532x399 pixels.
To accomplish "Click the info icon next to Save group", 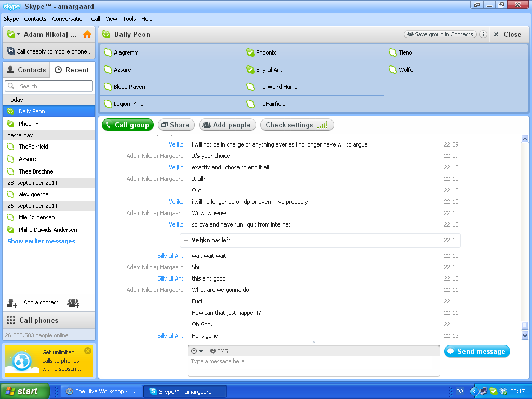I will (x=483, y=34).
